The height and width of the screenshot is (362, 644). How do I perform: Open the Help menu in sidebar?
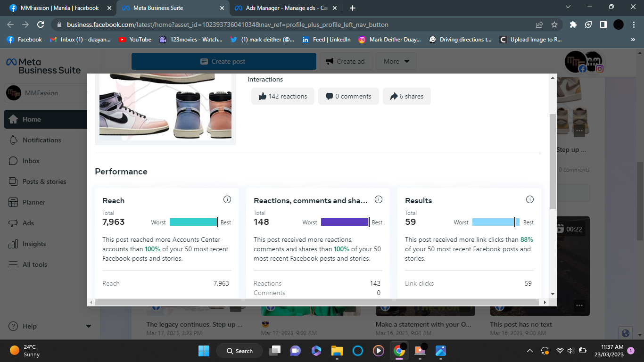(x=50, y=326)
